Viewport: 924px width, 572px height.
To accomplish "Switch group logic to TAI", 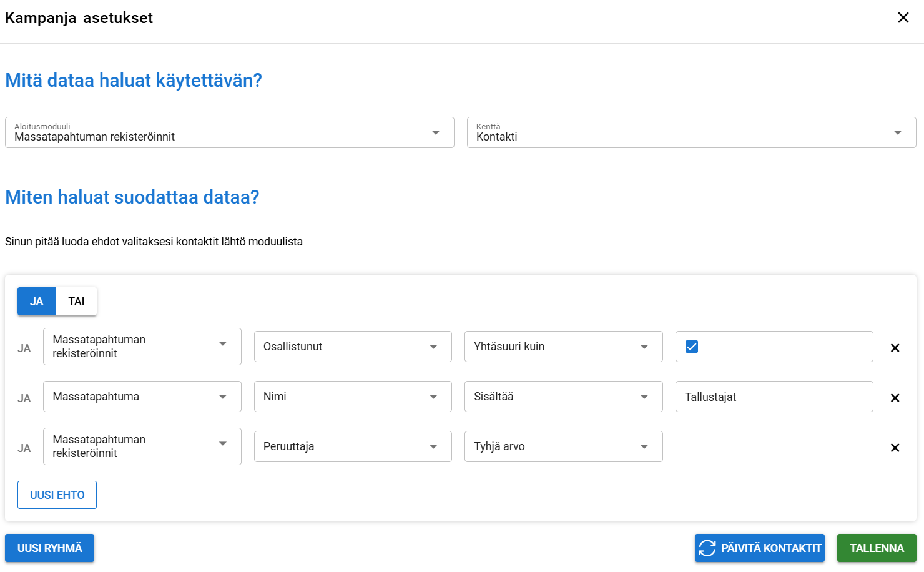I will pos(76,302).
